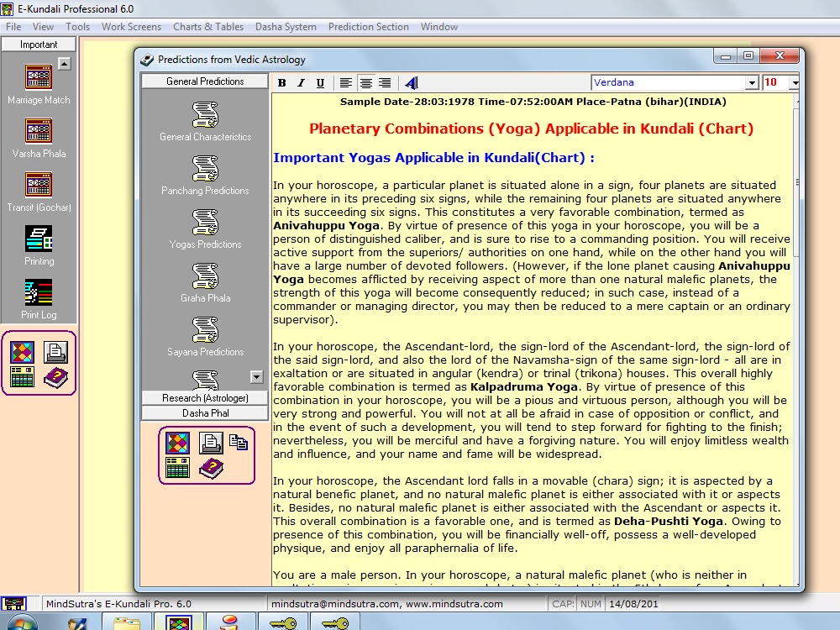The width and height of the screenshot is (840, 630).
Task: Open the Varsha Phala icon
Action: click(39, 131)
